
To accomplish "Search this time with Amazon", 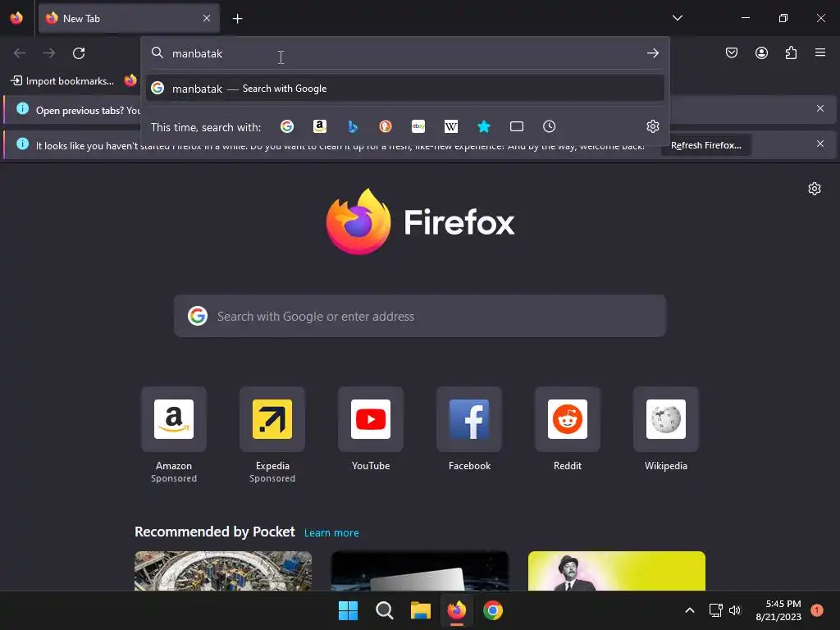I will (320, 127).
